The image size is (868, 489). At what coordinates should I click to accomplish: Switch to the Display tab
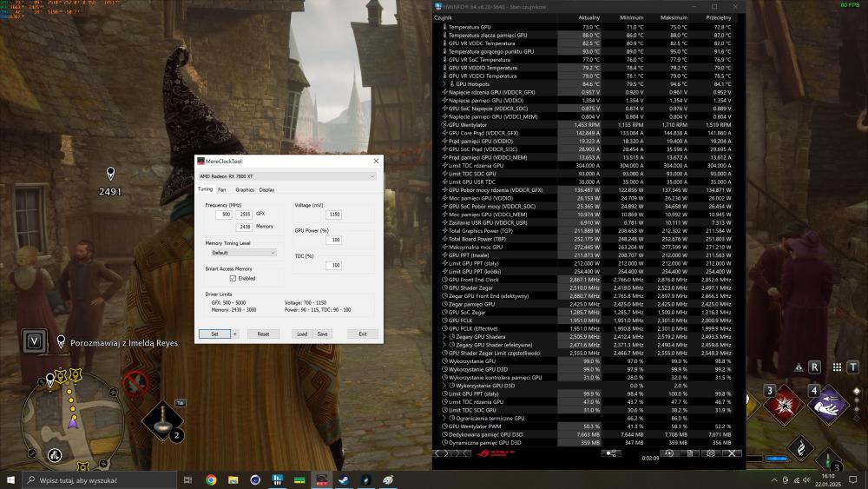tap(266, 189)
